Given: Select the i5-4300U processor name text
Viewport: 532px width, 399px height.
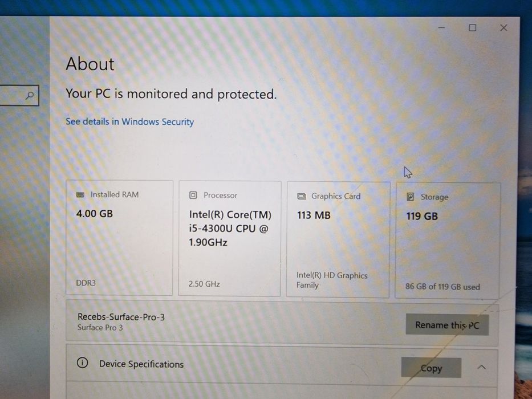Looking at the screenshot, I should click(x=230, y=229).
